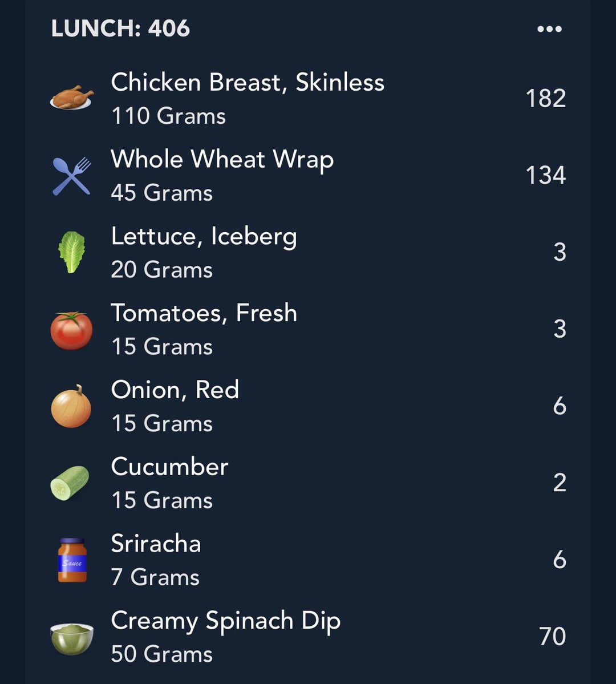
Task: Select the Cucumber food entry
Action: 308,483
